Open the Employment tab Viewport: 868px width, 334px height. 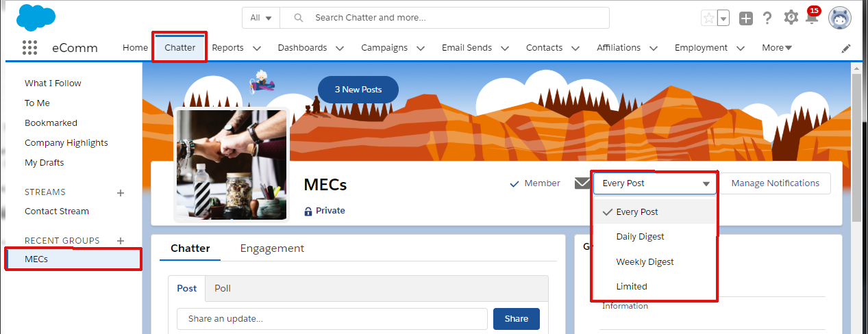click(x=701, y=48)
